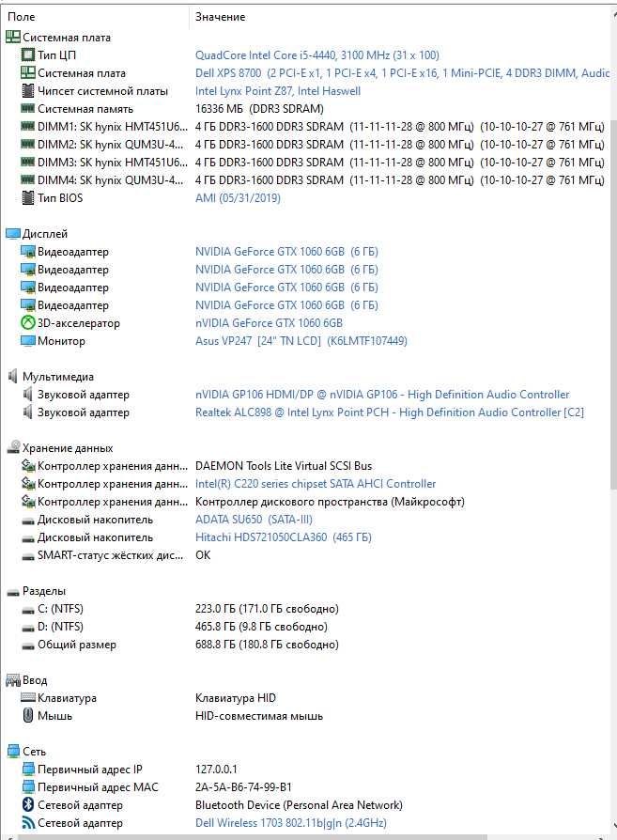This screenshot has width=617, height=840.
Task: Click the Первичный адрес MAC icon
Action: [28, 787]
